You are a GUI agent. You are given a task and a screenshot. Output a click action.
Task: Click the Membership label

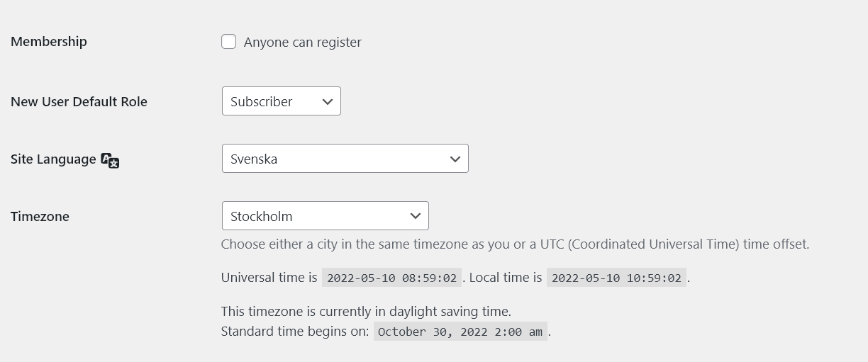pyautogui.click(x=49, y=41)
